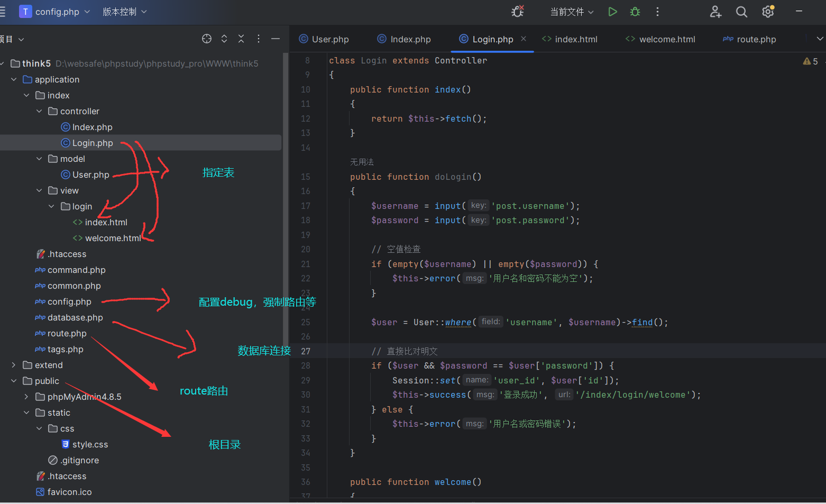Click the where method link in code
Image resolution: width=826 pixels, height=504 pixels.
pyautogui.click(x=458, y=322)
